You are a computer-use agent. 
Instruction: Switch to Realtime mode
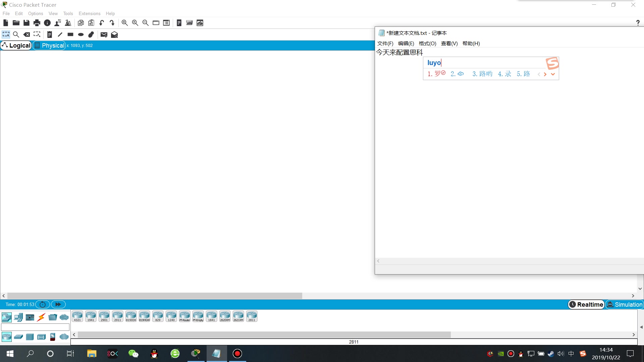click(x=586, y=304)
